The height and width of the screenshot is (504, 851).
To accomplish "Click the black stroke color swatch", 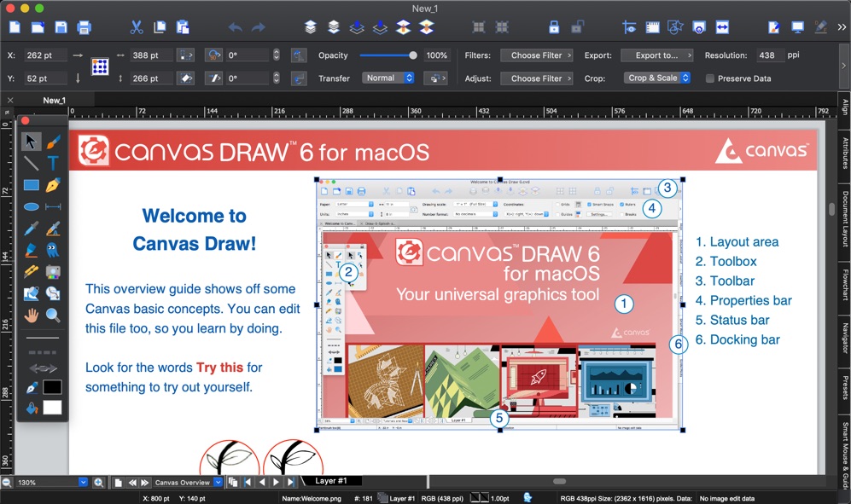I will [52, 387].
